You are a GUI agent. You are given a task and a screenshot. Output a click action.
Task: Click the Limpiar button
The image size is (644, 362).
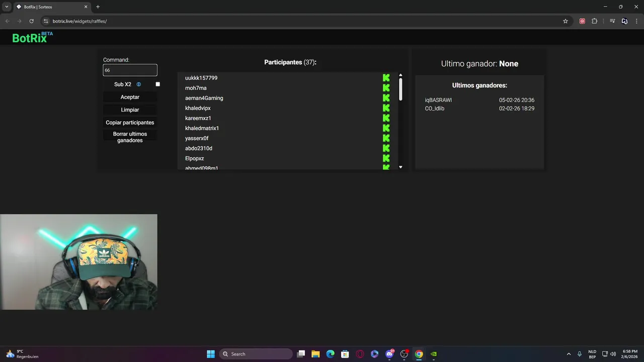point(130,110)
